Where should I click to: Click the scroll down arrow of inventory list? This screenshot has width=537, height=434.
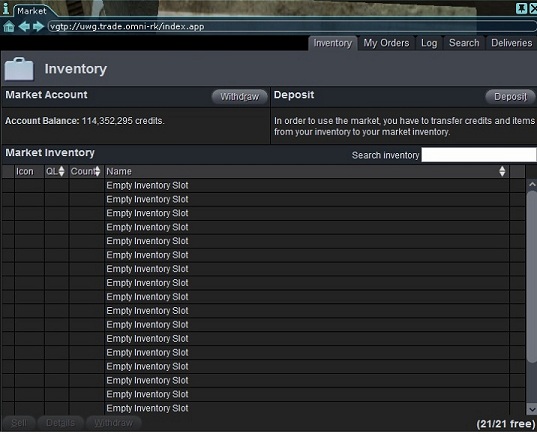(532, 409)
